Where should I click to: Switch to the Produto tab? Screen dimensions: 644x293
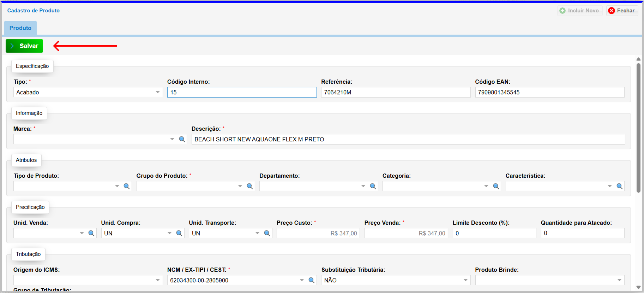20,28
